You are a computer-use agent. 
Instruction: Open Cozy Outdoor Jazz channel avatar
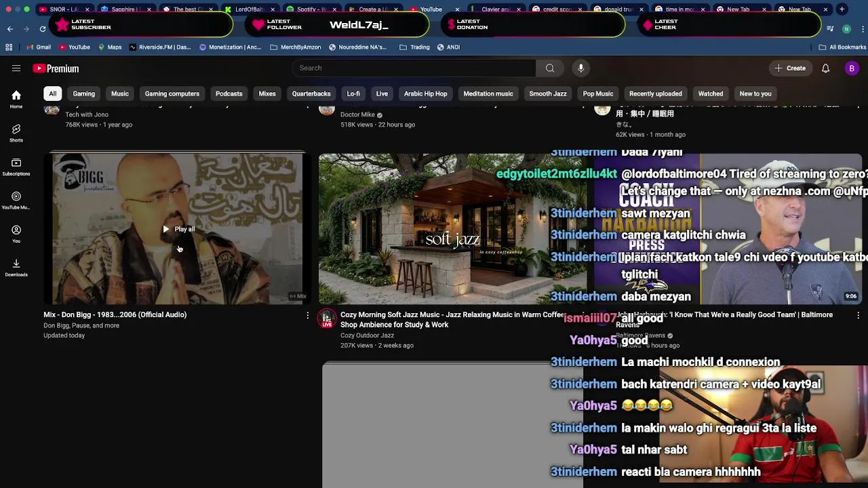pos(327,319)
